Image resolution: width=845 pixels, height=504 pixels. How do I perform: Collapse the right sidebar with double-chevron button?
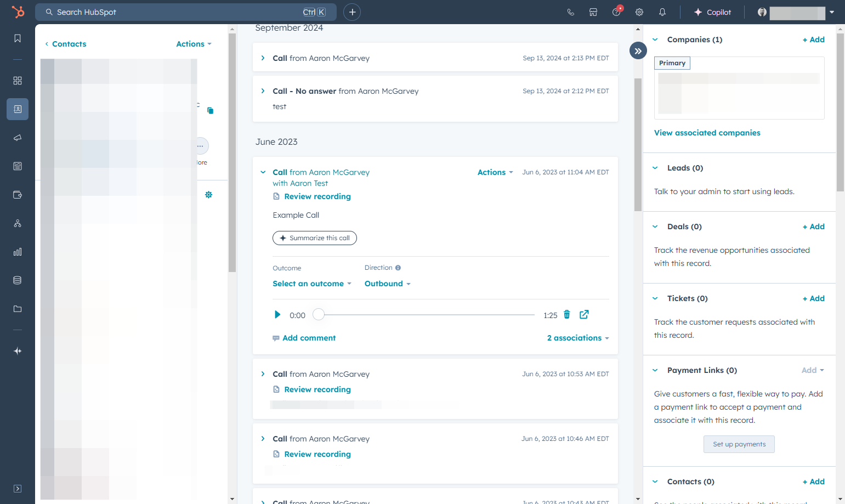click(x=638, y=51)
